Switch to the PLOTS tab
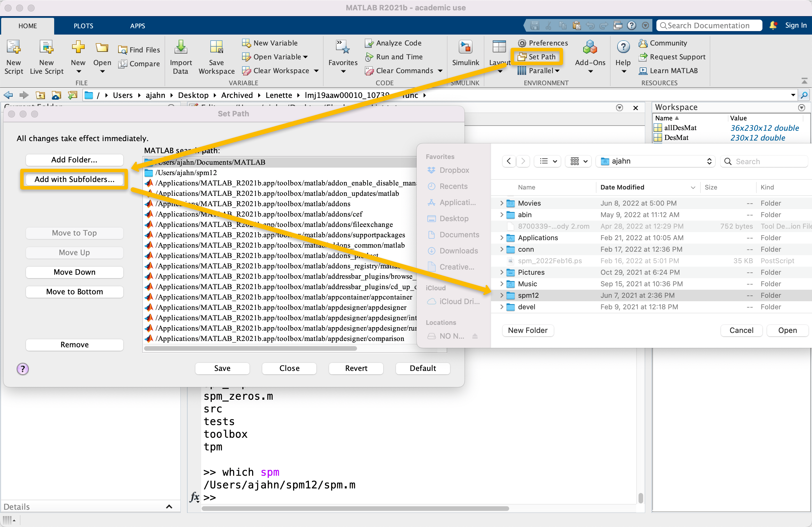Viewport: 812px width, 527px height. coord(83,26)
